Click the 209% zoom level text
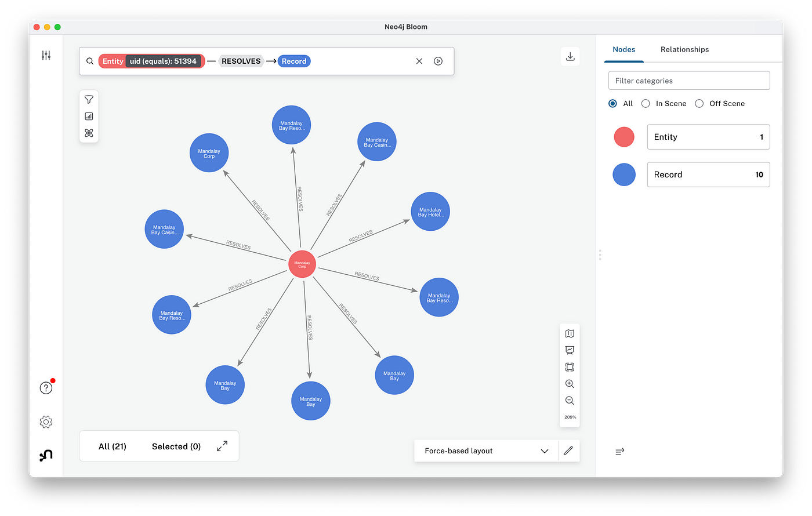Screen dimensions: 812x516 570,417
